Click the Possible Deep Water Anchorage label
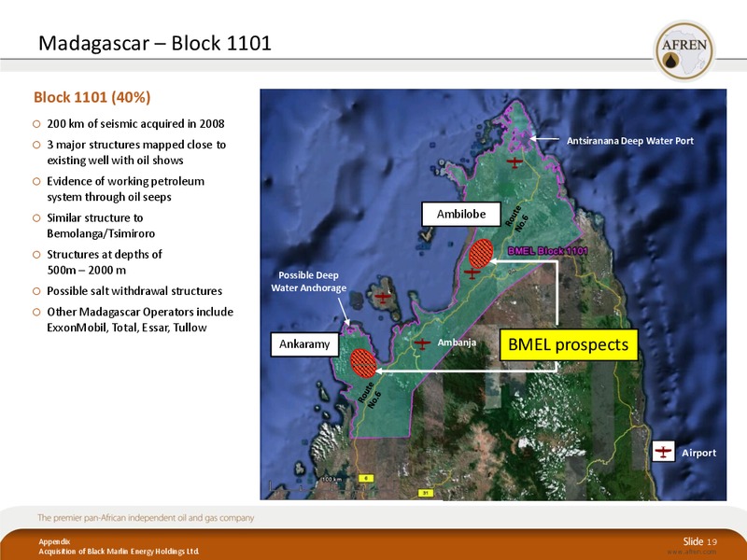 tap(309, 282)
